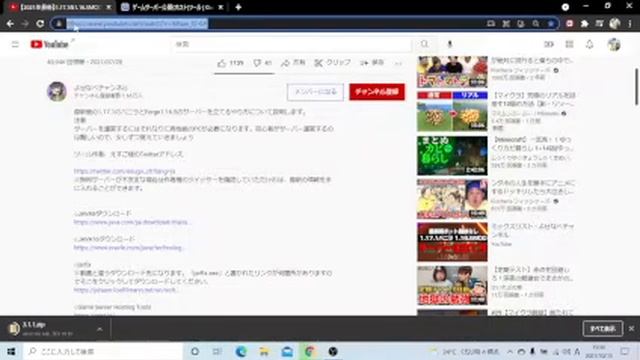The width and height of the screenshot is (640, 360).
Task: Open the red mix playlist thumbnail
Action: pos(452,242)
